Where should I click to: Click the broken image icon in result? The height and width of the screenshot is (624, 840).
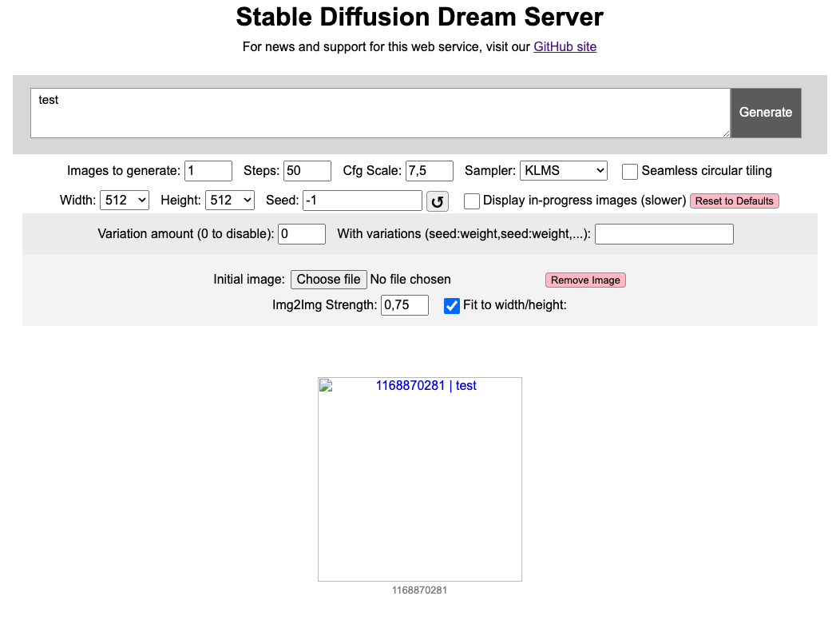click(x=326, y=386)
